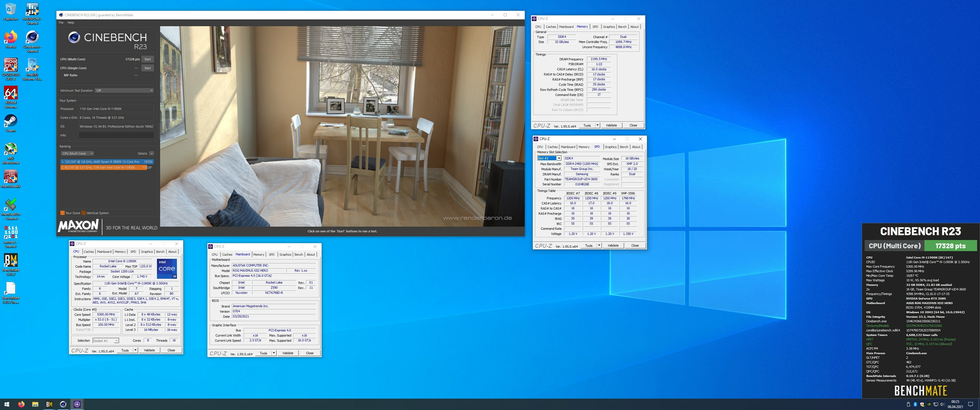The height and width of the screenshot is (410, 980).
Task: Click Close in CPU-Z SPD window
Action: coord(635,245)
